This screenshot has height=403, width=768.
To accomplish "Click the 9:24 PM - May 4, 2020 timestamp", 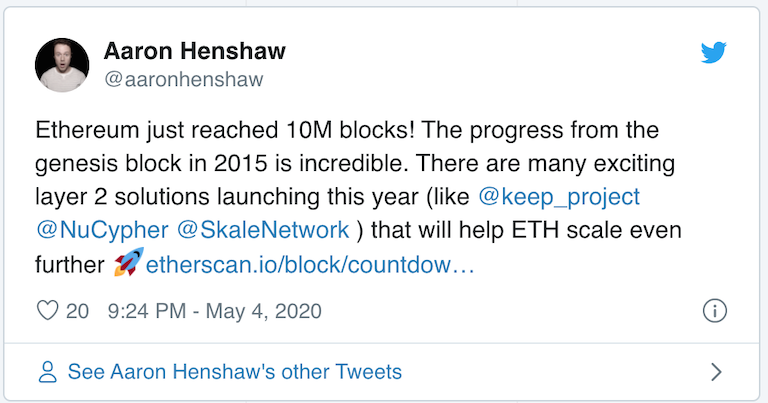I will (x=214, y=311).
